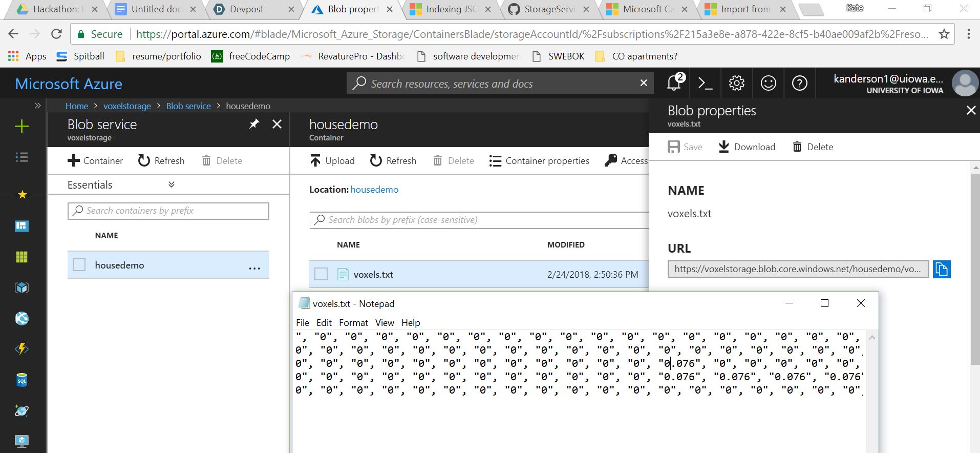This screenshot has width=980, height=453.
Task: Open Notepad File menu
Action: point(303,322)
